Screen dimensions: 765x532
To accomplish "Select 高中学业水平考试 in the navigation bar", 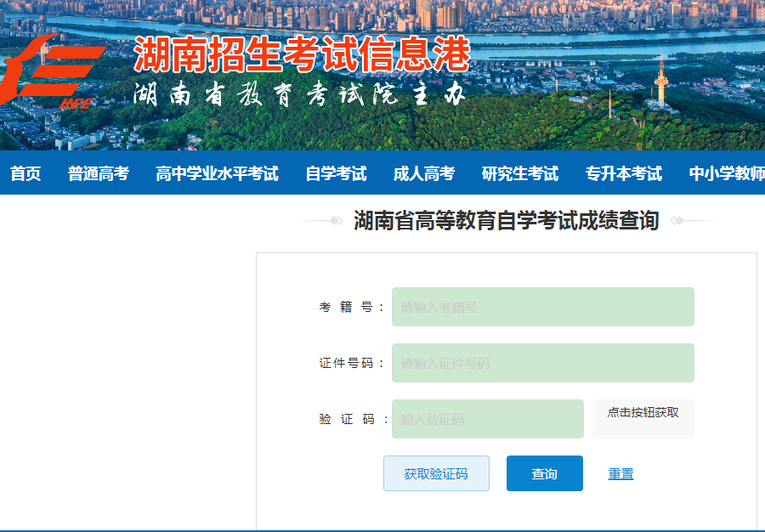I will point(217,173).
